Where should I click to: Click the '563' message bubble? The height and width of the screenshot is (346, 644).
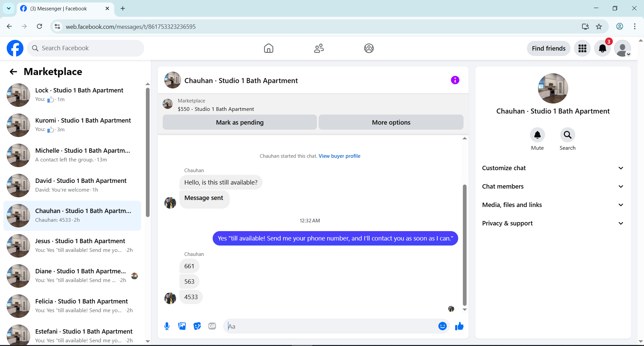[x=190, y=282]
